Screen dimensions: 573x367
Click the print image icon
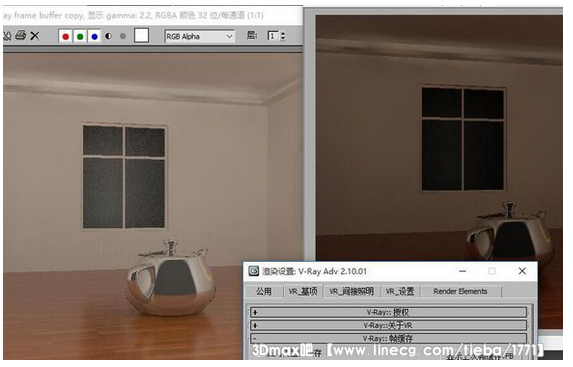[20, 35]
